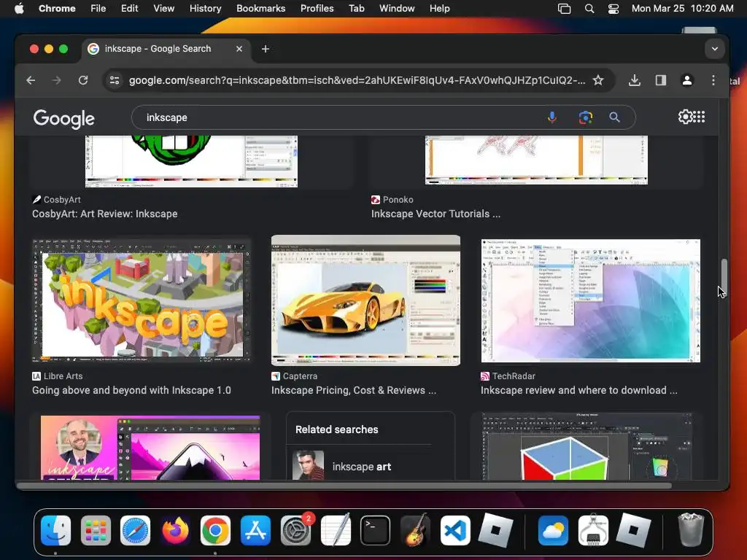Click the magnifier search button in Google
The image size is (747, 560).
click(614, 117)
